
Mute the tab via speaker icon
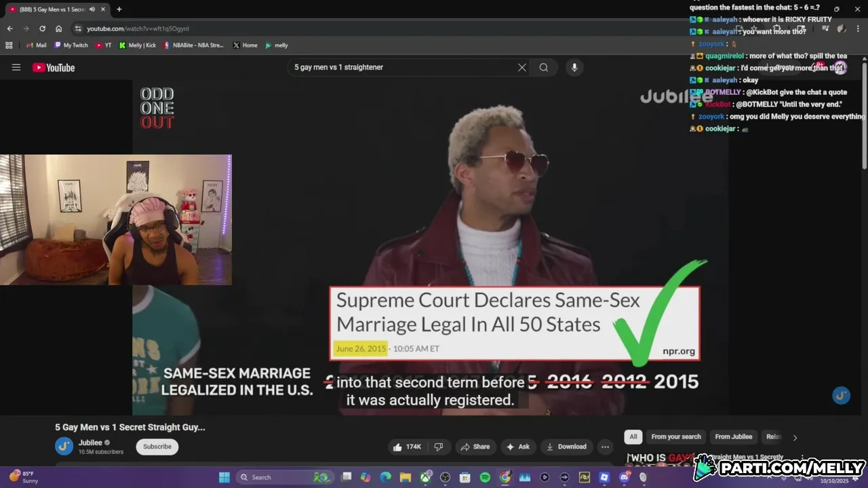[x=92, y=9]
